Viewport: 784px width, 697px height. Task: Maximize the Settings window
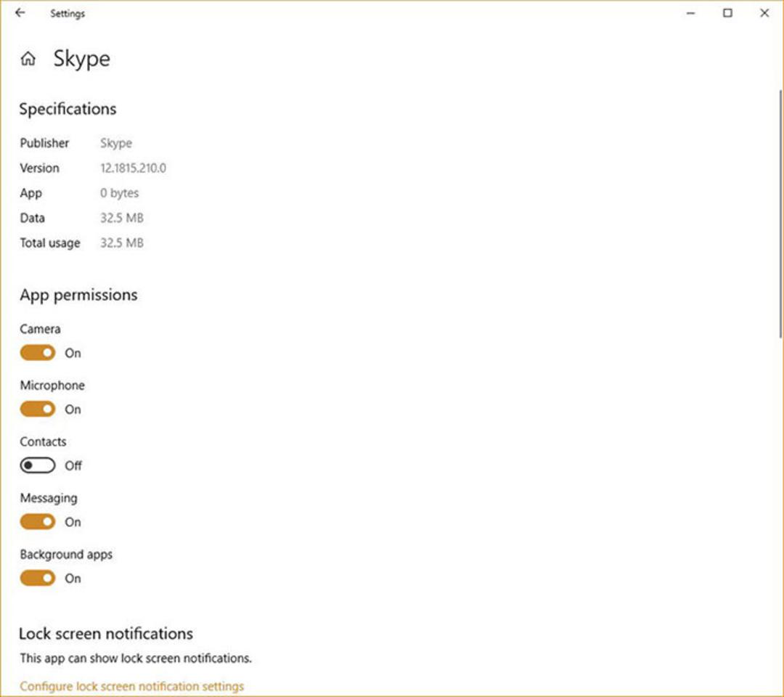(728, 14)
